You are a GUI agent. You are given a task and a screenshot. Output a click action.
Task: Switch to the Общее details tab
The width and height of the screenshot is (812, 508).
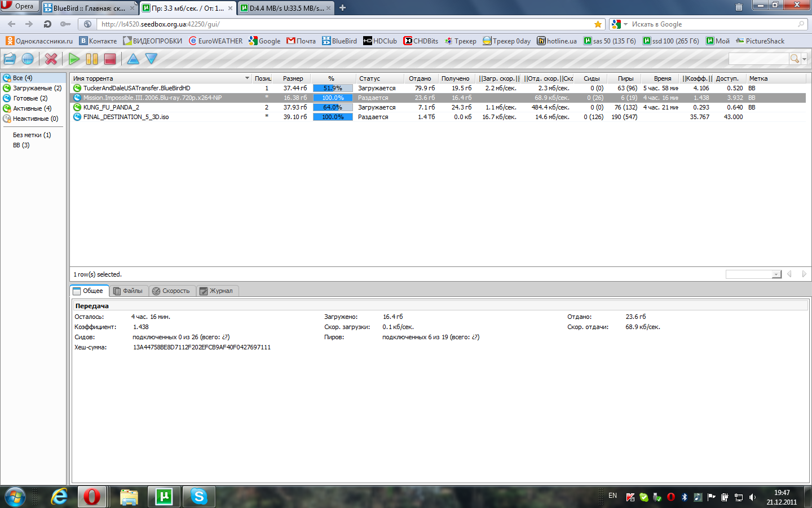pyautogui.click(x=89, y=291)
